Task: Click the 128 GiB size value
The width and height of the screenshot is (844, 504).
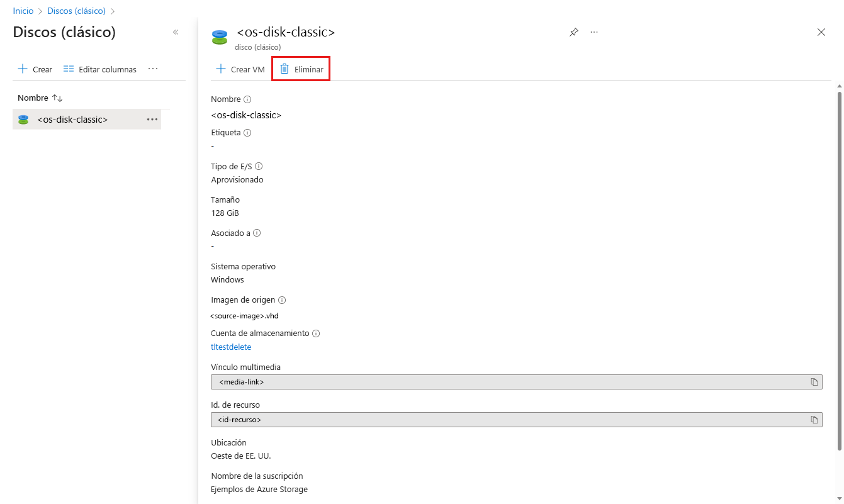Action: pos(225,213)
